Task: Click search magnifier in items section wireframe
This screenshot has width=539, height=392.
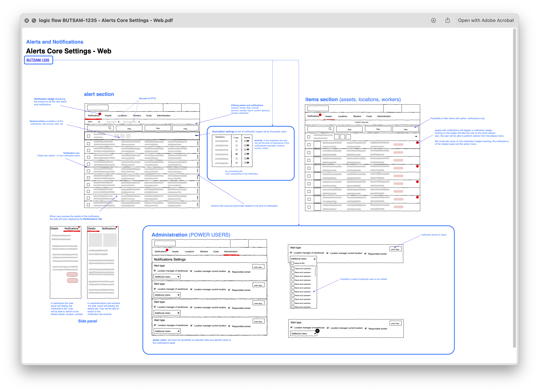Action: click(x=330, y=129)
